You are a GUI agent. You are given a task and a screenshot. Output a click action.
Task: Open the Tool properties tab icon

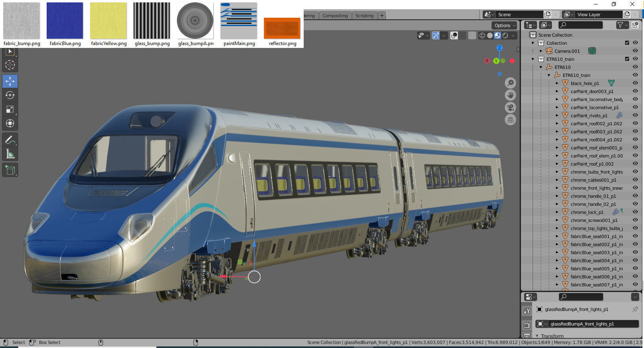pos(527,311)
